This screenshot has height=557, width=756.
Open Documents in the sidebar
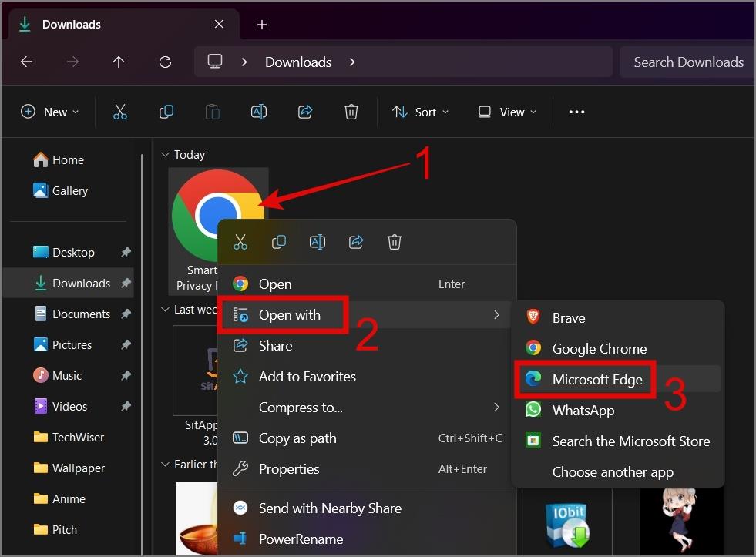(69, 314)
